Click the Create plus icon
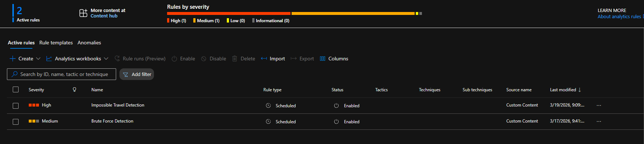The height and width of the screenshot is (144, 644). point(13,59)
